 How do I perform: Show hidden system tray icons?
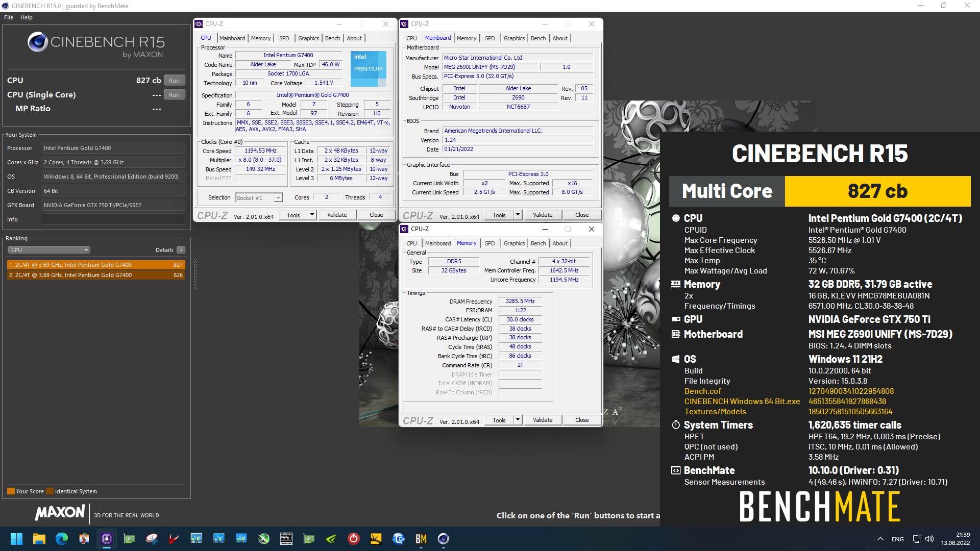pos(880,539)
